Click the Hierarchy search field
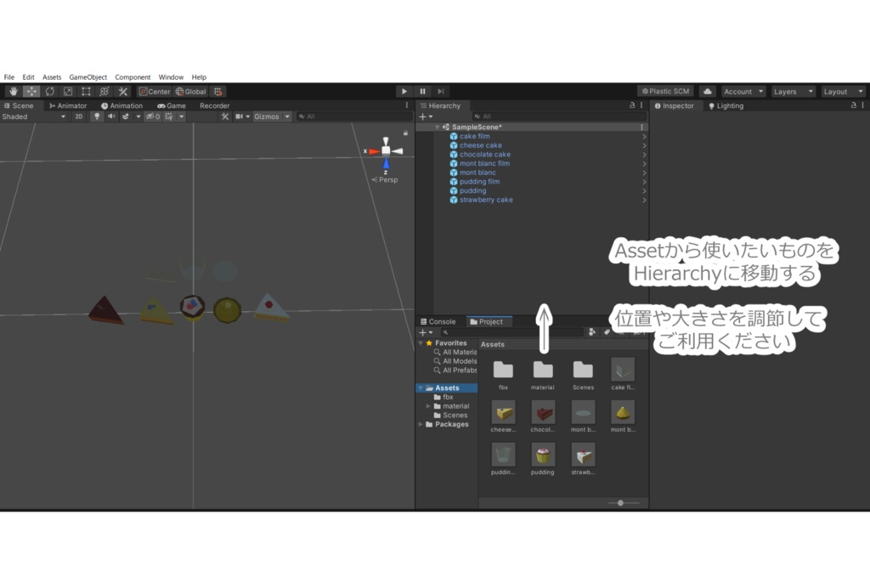This screenshot has height=588, width=870. [559, 116]
